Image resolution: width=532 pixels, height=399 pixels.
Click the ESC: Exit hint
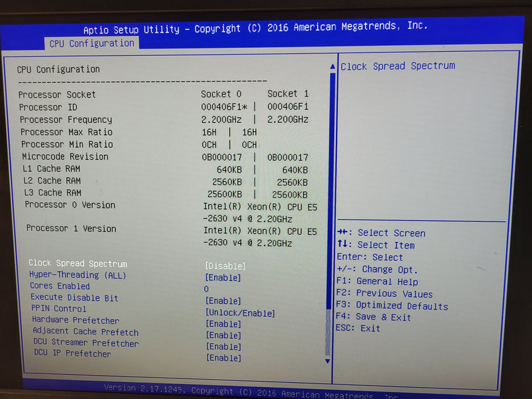click(358, 328)
